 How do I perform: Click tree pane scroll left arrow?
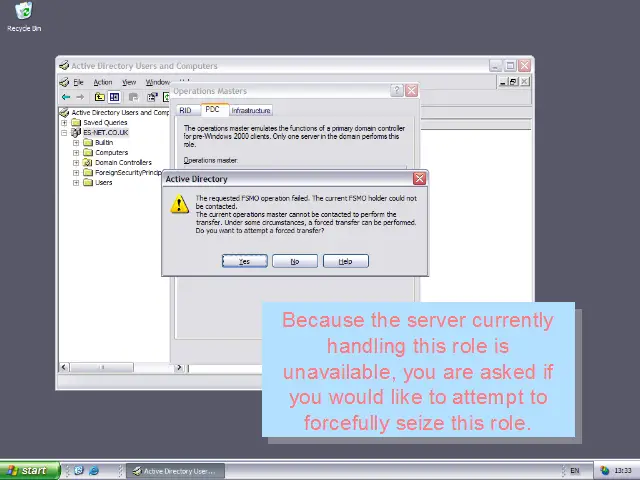[64, 367]
